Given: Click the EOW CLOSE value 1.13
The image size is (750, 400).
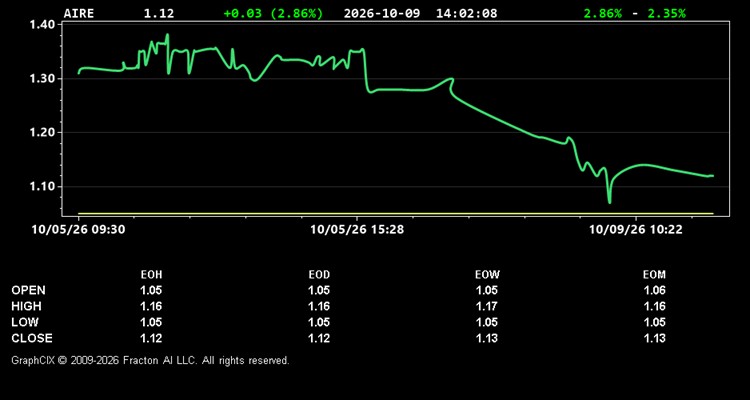Looking at the screenshot, I should 487,338.
